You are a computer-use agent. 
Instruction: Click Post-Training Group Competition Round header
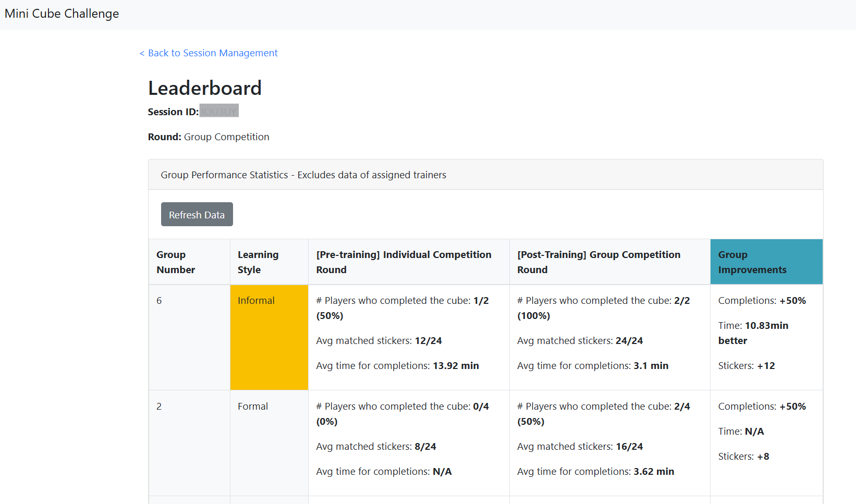[x=609, y=262]
